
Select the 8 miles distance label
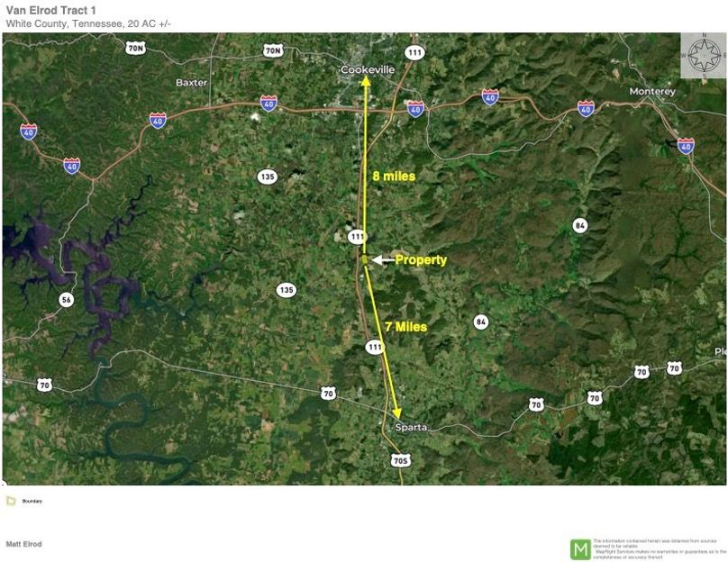click(394, 177)
